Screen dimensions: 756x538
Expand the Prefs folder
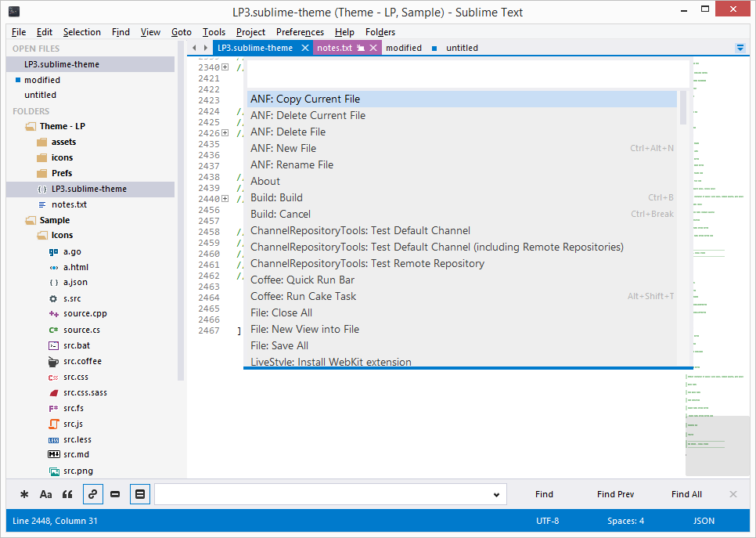42,173
